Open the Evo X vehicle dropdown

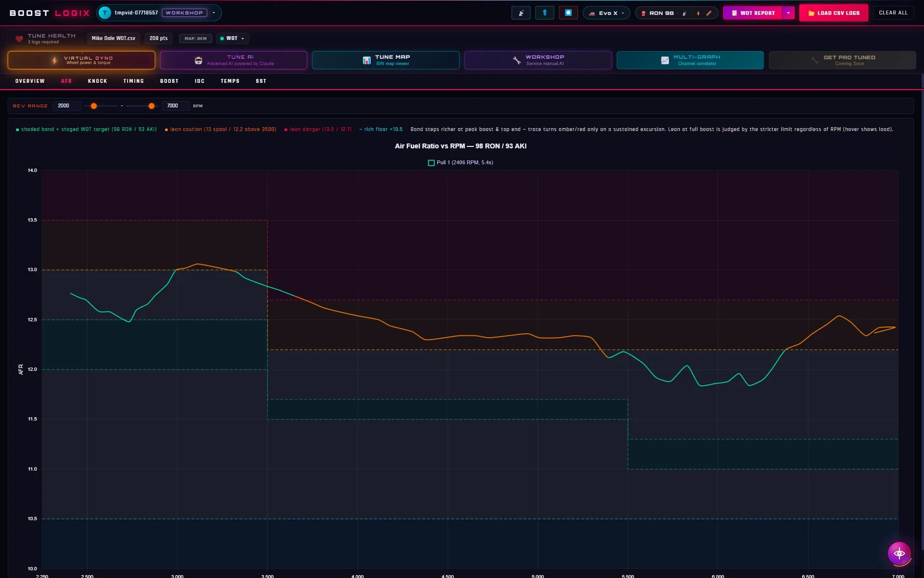coord(606,13)
